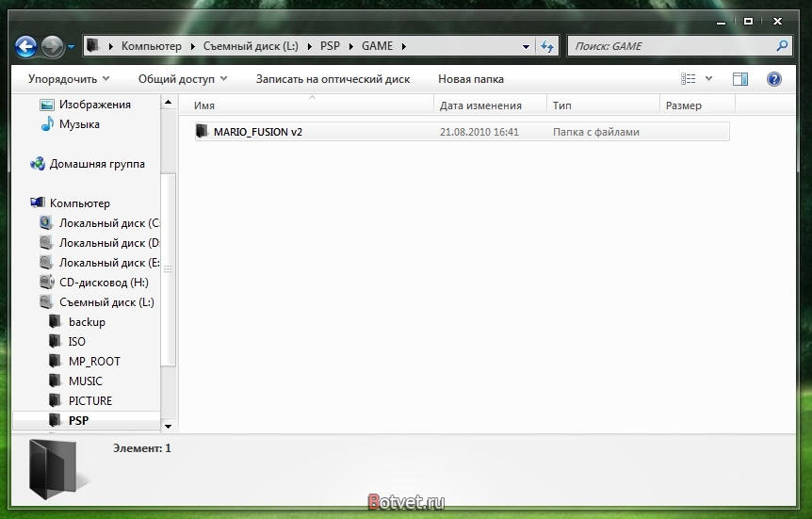This screenshot has height=519, width=812.
Task: Select the MARIO_FUSION v2 folder
Action: 462,132
